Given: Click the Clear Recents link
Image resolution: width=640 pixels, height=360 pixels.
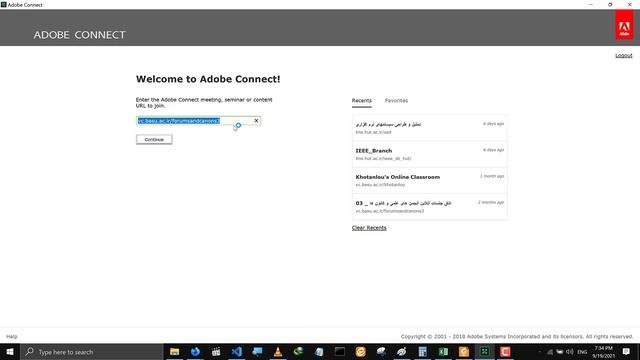Looking at the screenshot, I should pos(369,228).
